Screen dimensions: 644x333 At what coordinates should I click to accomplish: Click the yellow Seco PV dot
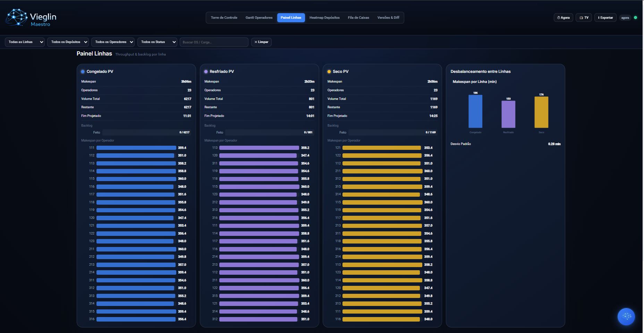329,72
